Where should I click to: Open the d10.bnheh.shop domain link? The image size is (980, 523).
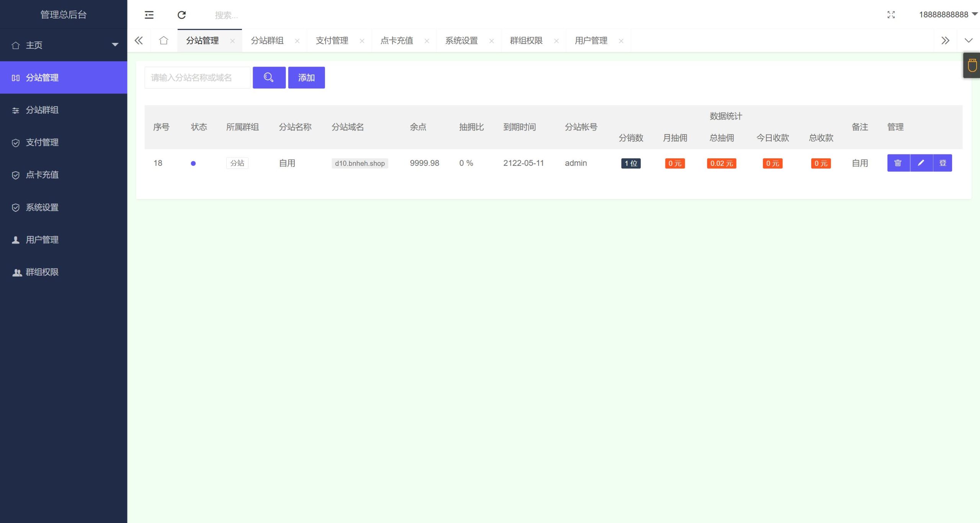(x=359, y=163)
